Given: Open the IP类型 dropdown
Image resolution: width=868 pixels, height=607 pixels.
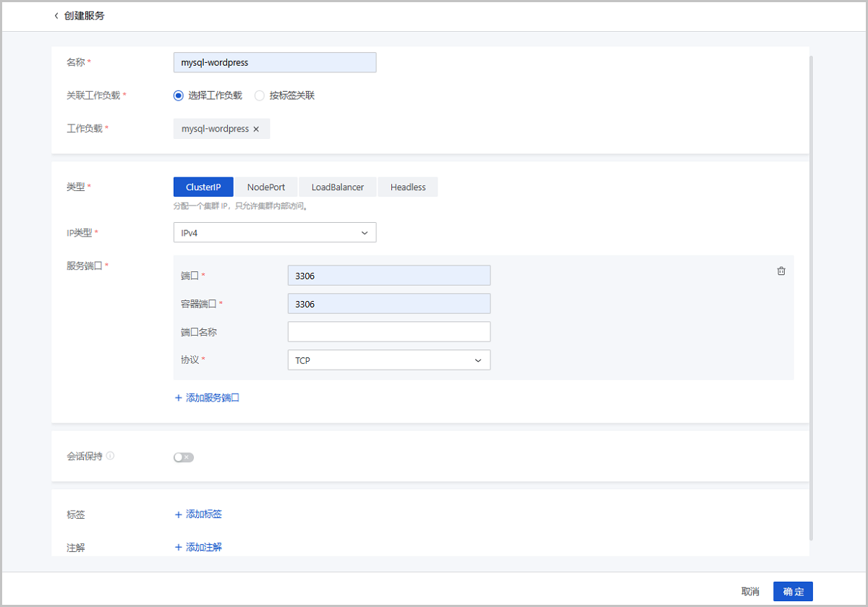Looking at the screenshot, I should click(x=275, y=232).
